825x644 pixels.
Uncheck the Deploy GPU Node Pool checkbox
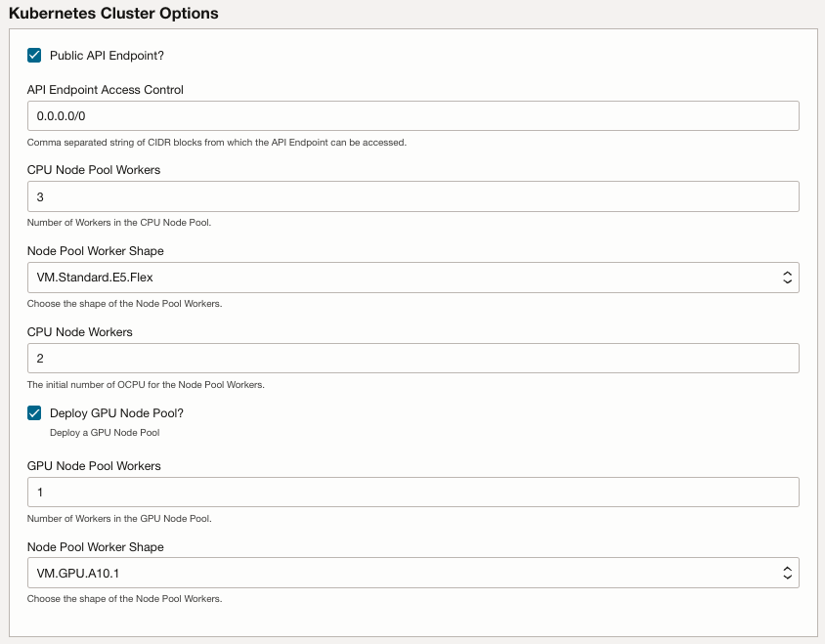point(35,413)
